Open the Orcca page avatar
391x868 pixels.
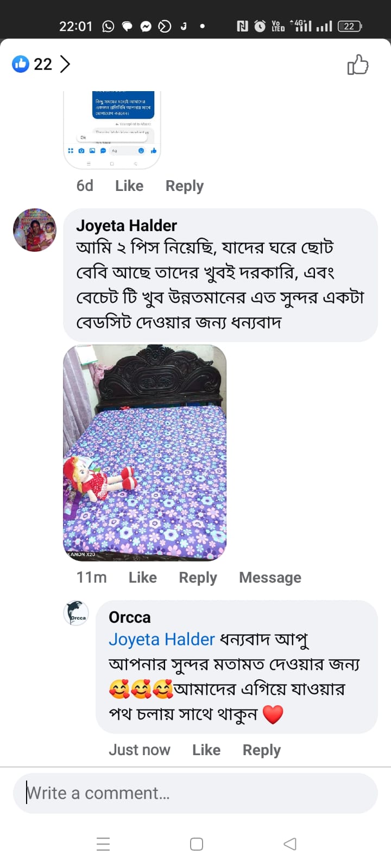(76, 613)
